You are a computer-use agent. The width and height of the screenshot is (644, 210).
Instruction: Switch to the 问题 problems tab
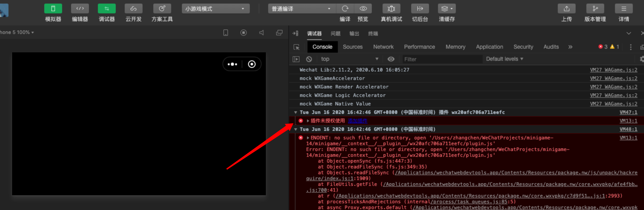tap(335, 34)
